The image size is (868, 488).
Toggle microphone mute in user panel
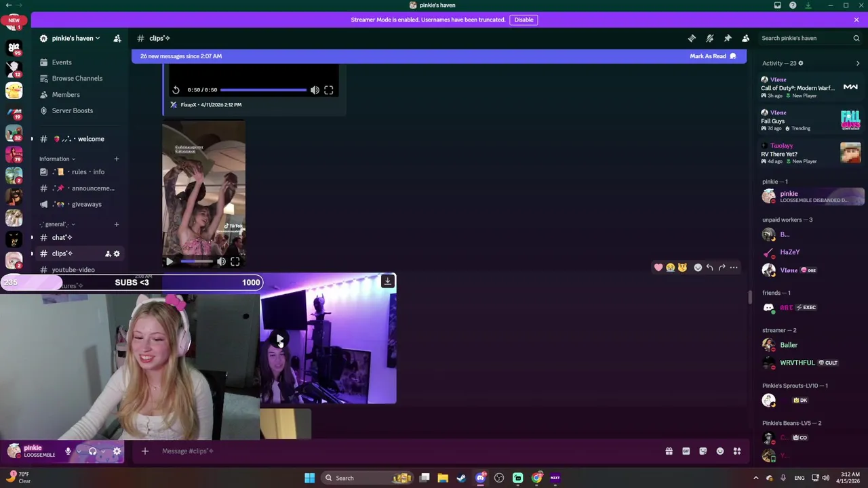(x=68, y=451)
